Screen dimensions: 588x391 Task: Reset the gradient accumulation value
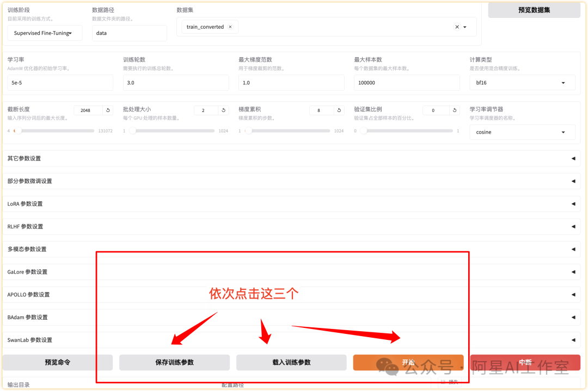click(339, 110)
